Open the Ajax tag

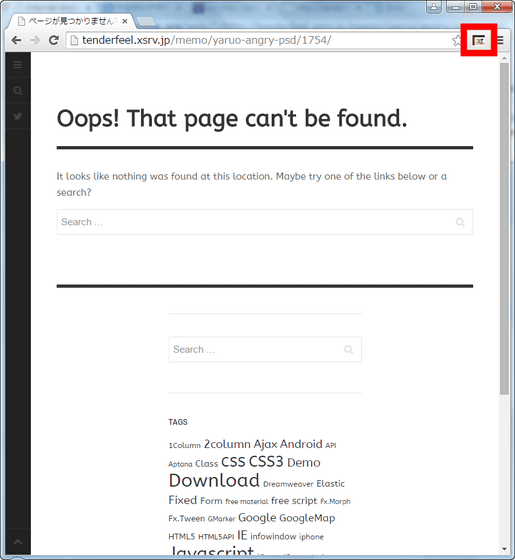(x=265, y=444)
